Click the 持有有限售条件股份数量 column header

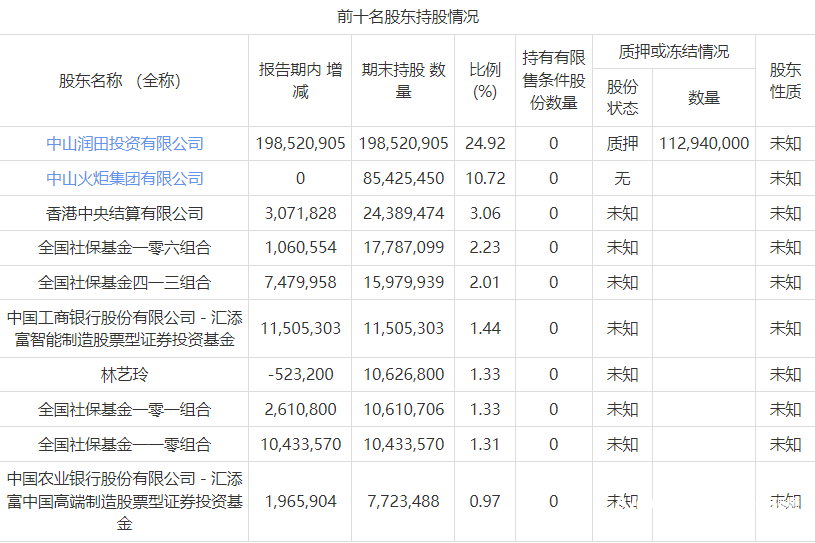click(554, 81)
